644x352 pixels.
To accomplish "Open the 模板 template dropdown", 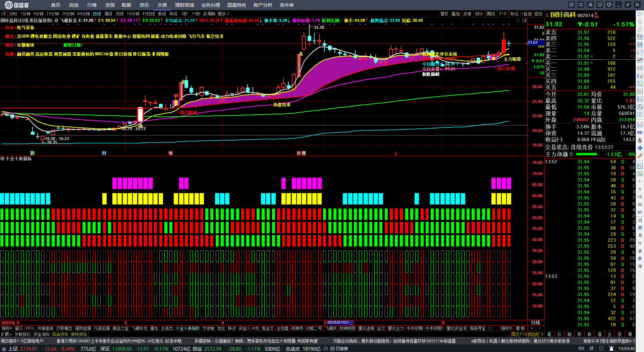I will point(521,328).
